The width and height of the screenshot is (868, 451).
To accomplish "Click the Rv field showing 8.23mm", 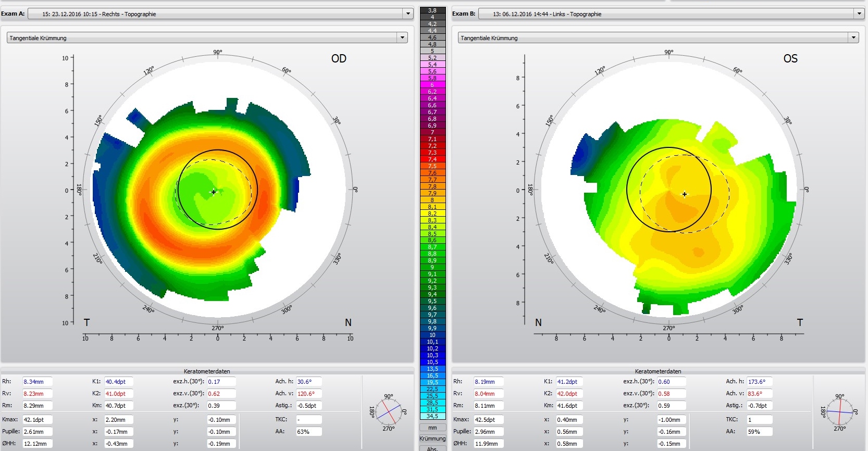I will coord(37,394).
